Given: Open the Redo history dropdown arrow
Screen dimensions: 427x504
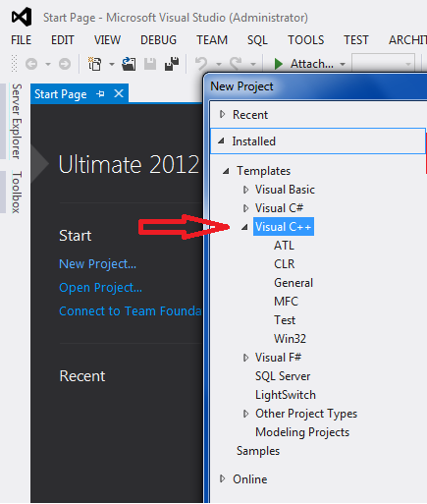Looking at the screenshot, I should pyautogui.click(x=253, y=64).
